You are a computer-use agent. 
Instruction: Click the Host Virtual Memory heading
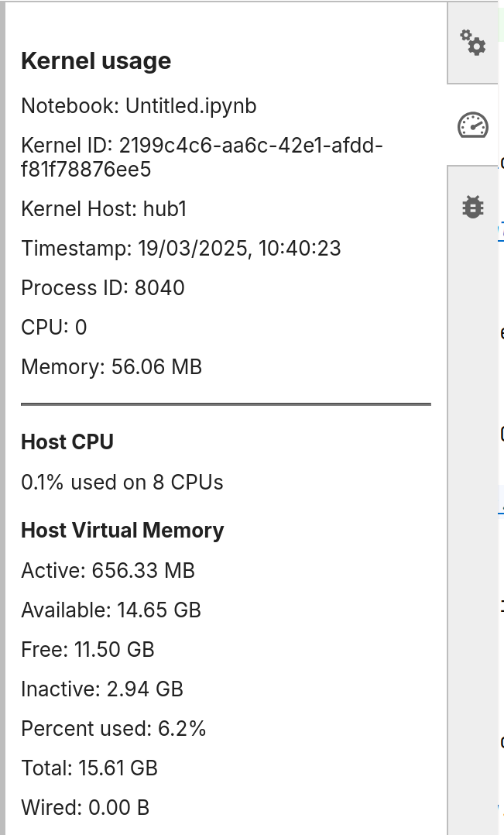point(122,531)
